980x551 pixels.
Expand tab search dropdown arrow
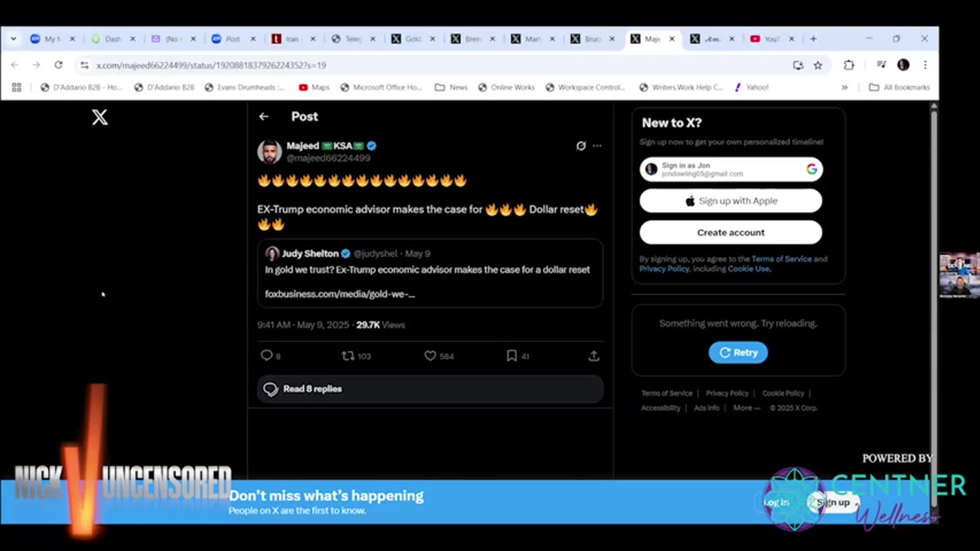[13, 38]
